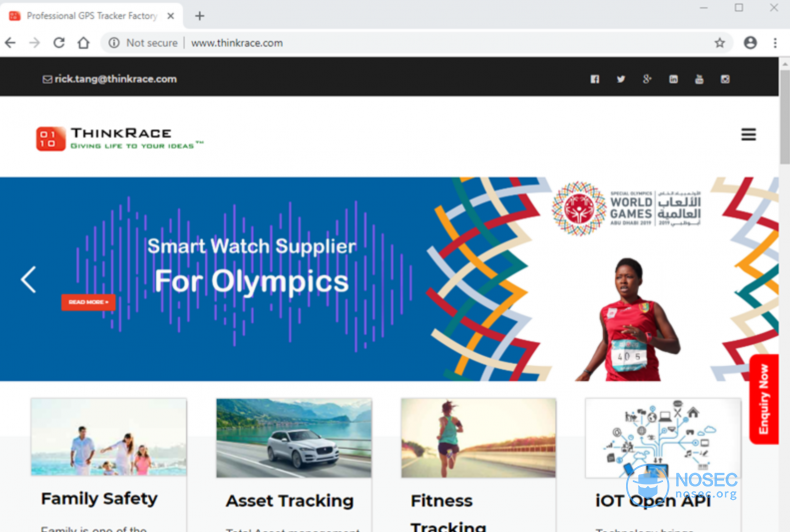Click the Fitness Tracking heading
Image resolution: width=790 pixels, height=532 pixels.
point(448,513)
